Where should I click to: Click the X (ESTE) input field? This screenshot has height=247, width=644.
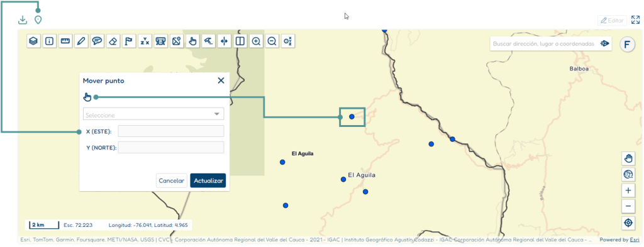pyautogui.click(x=171, y=131)
